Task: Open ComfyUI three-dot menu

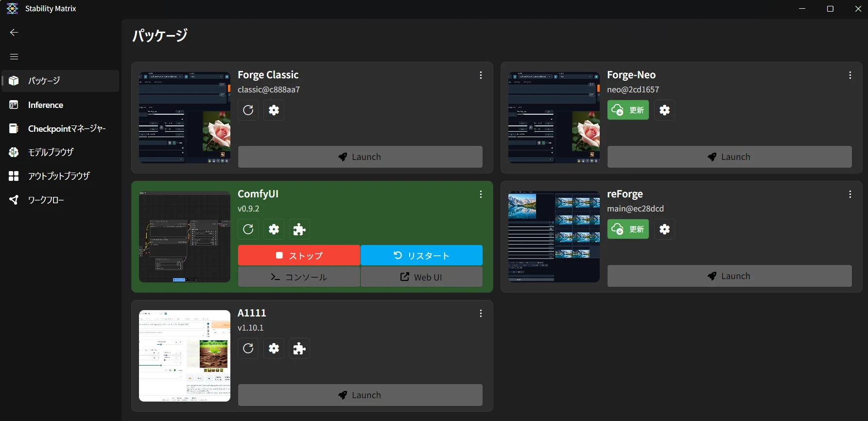Action: point(481,194)
